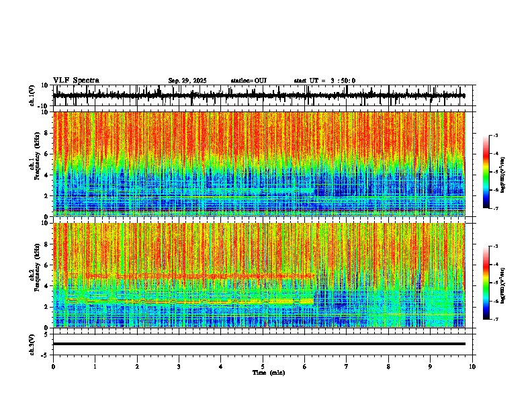Screen dimensions: 532x411
Task: Click the "VLF Spectra" title text
Action: [x=76, y=81]
